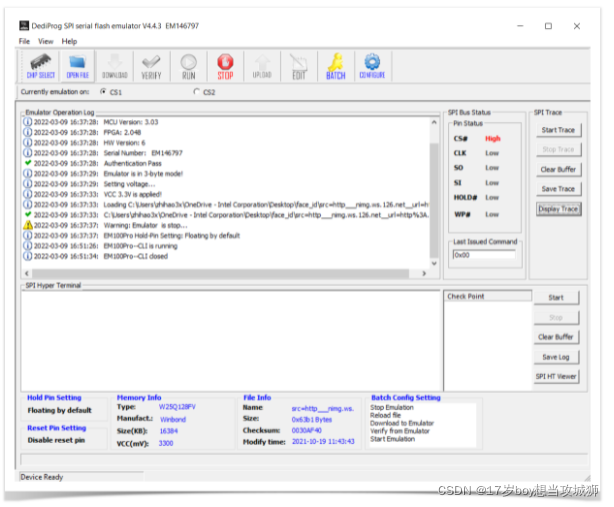Screen dimensions: 614x507
Task: Select the 'Authentication Pass' log entry
Action: (132, 163)
